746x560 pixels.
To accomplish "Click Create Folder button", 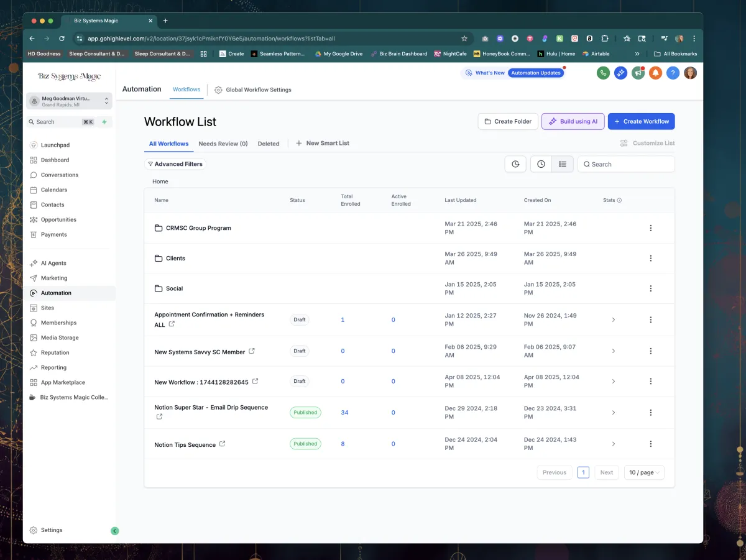I will [508, 121].
